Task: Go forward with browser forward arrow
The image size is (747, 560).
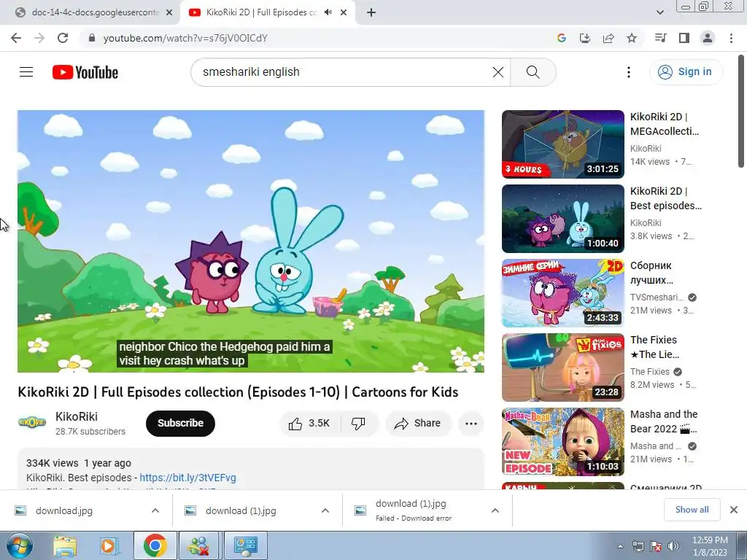Action: [39, 38]
